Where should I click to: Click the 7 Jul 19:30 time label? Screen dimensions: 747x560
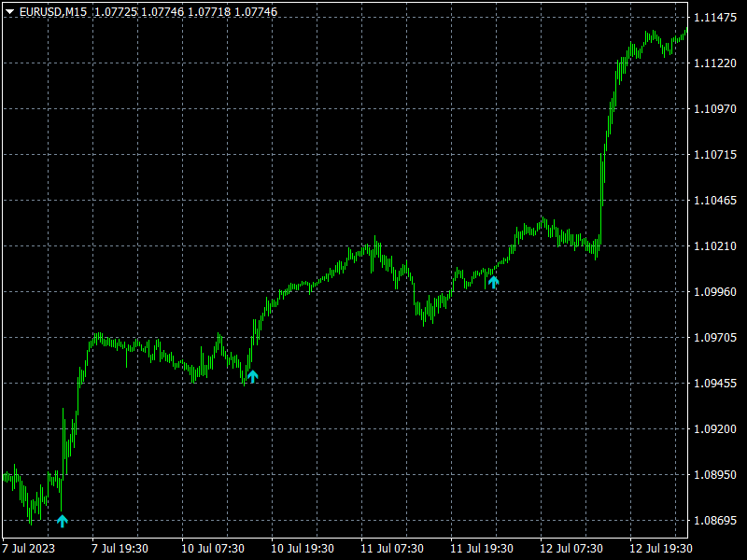(x=120, y=549)
